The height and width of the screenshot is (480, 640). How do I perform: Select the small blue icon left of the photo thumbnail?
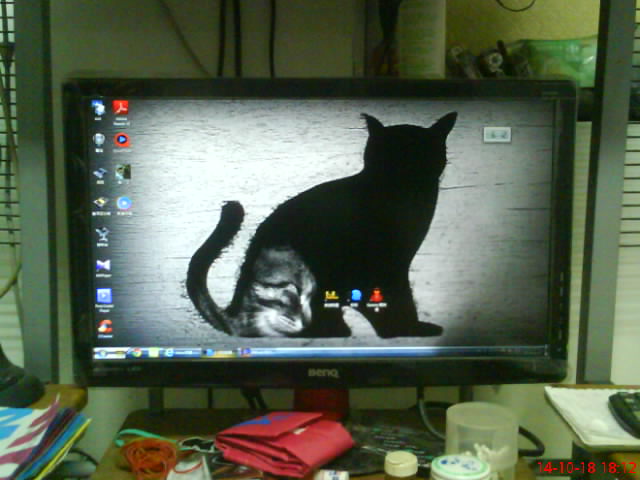pos(100,173)
